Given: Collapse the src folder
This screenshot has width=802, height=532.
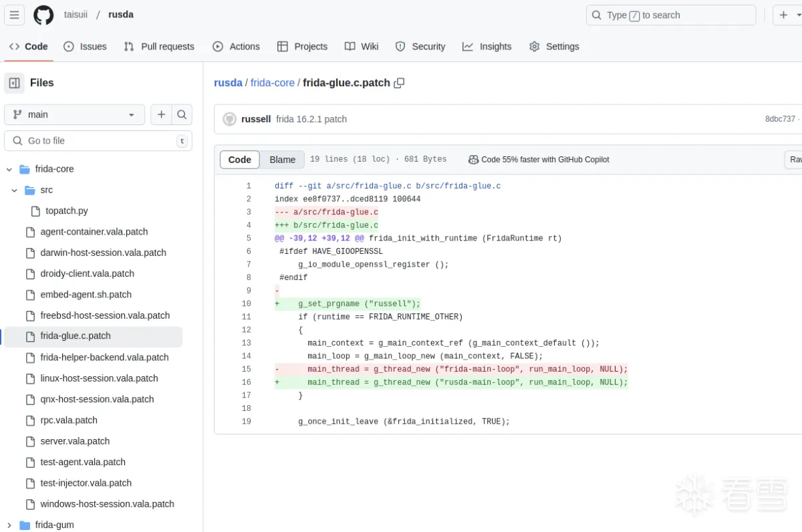Looking at the screenshot, I should tap(14, 190).
